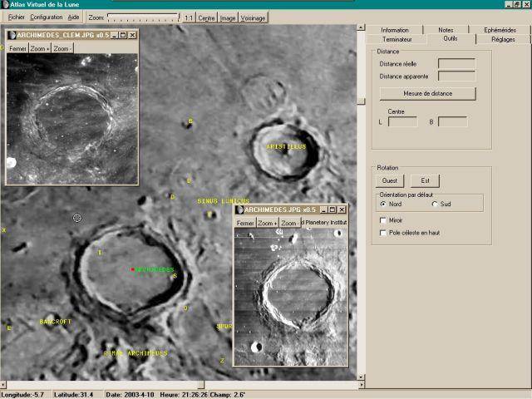Click Zoom - in ARCHIMEDES.JPG window

(x=290, y=224)
